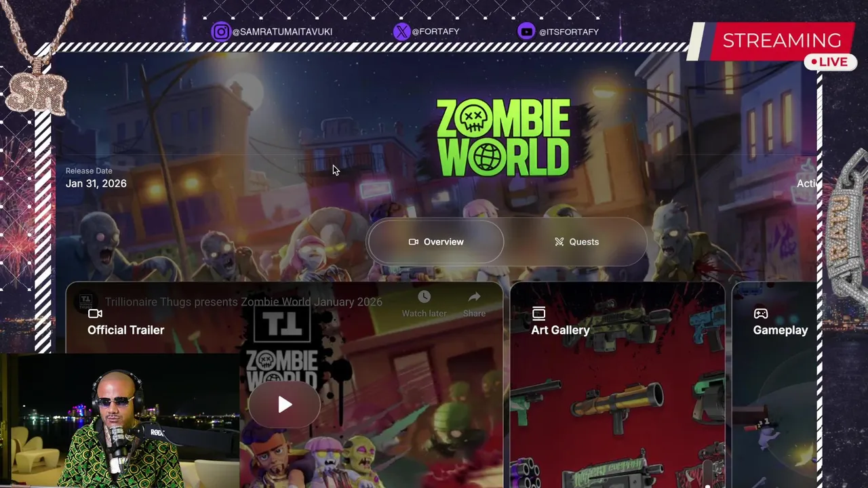Click the Art Gallery stack icon

538,313
